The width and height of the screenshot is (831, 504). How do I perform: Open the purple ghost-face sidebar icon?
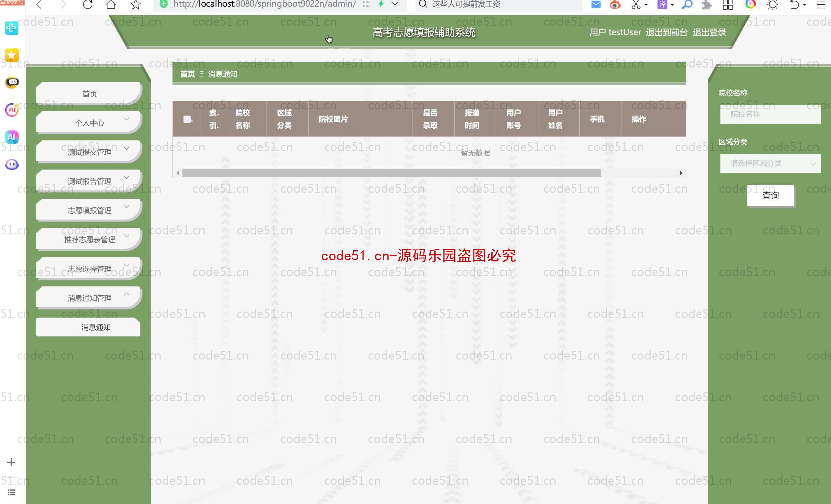(x=12, y=165)
